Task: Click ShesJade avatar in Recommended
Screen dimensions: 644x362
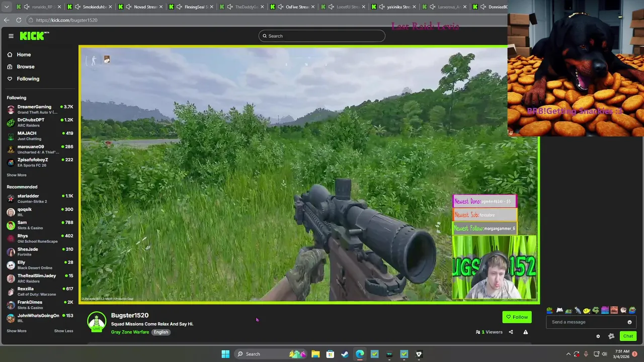Action: tap(11, 252)
